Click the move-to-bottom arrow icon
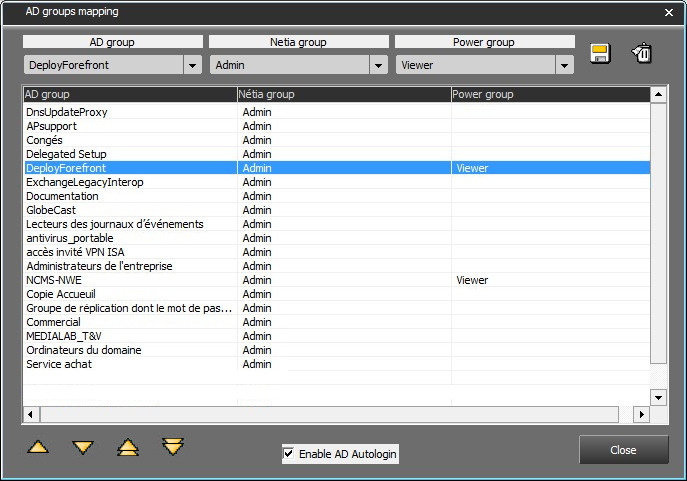The height and width of the screenshot is (481, 687). point(173,446)
